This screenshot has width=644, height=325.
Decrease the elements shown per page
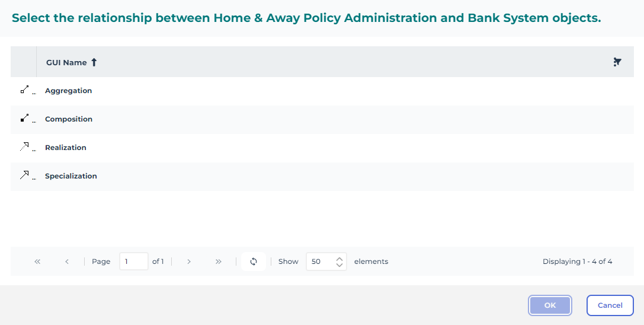(339, 265)
